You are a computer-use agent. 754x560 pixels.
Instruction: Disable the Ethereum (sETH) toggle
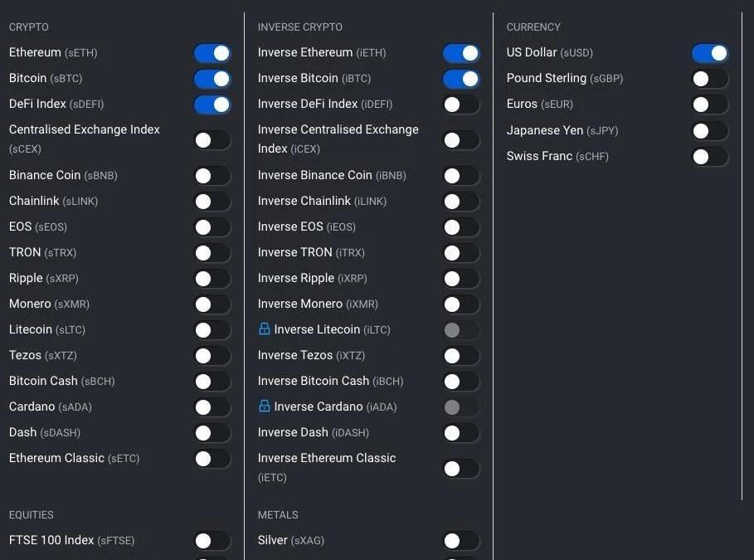(212, 53)
